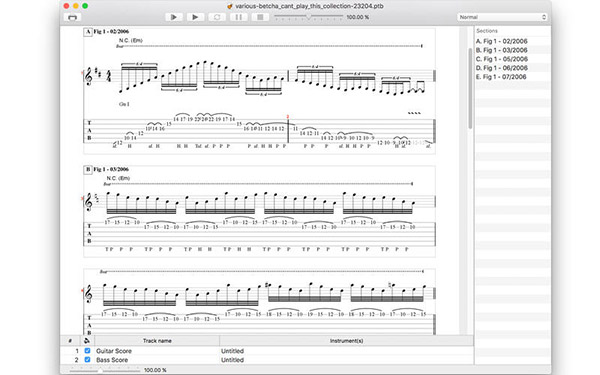This screenshot has width=600, height=375.
Task: Click the print icon in toolbar
Action: [72, 18]
